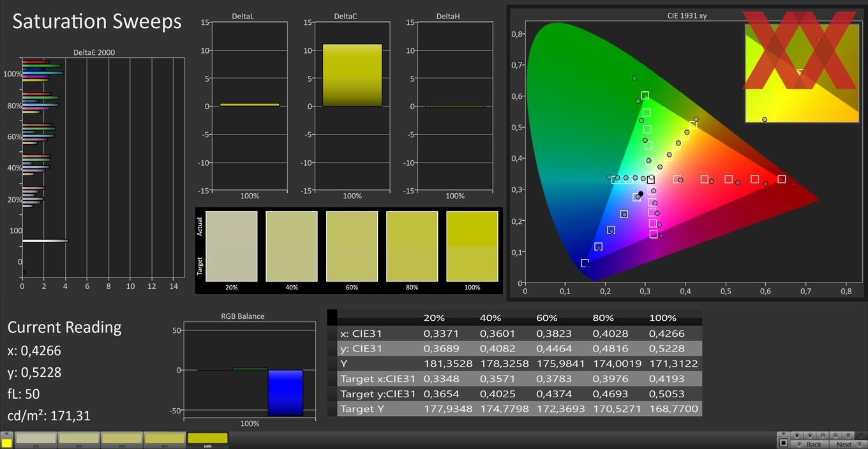Click the Back navigation button
The image size is (868, 449).
tap(809, 445)
